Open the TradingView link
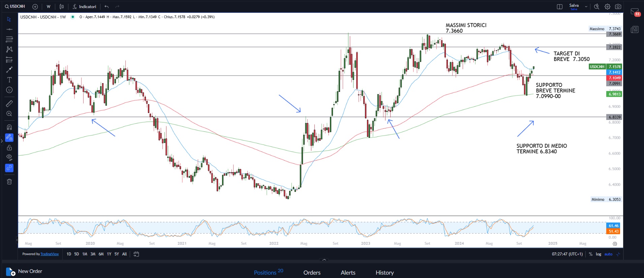 [x=50, y=254]
